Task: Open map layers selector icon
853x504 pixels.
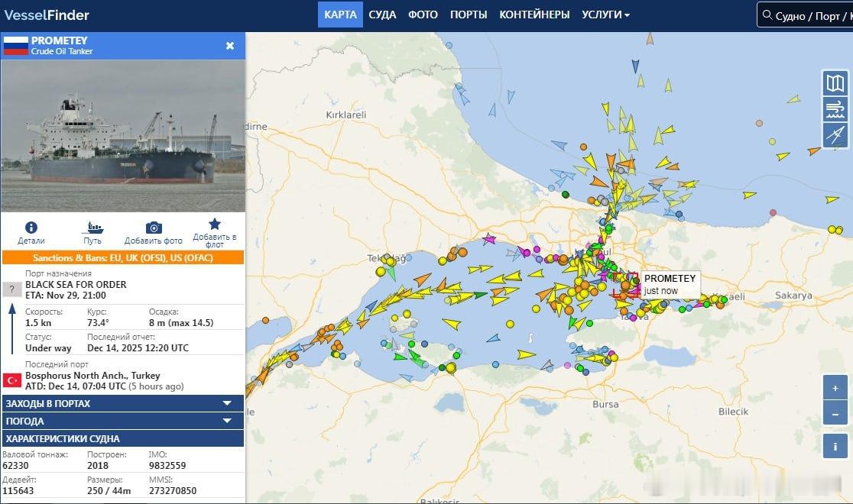Action: tap(835, 83)
